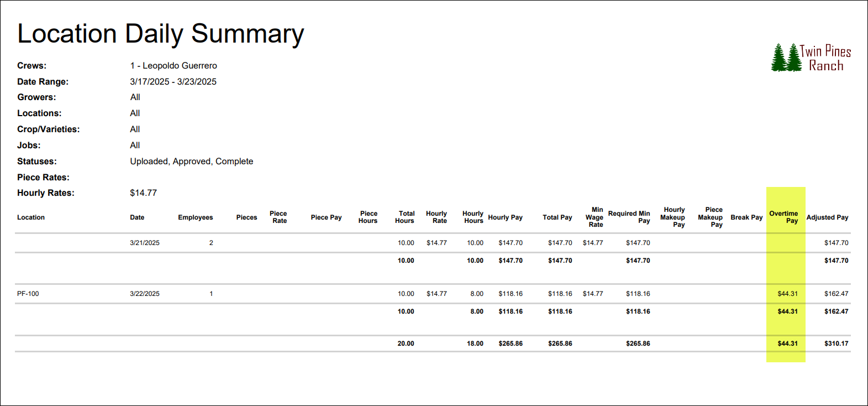Select the $310.17 adjusted pay grand total
This screenshot has height=406, width=868.
[837, 343]
